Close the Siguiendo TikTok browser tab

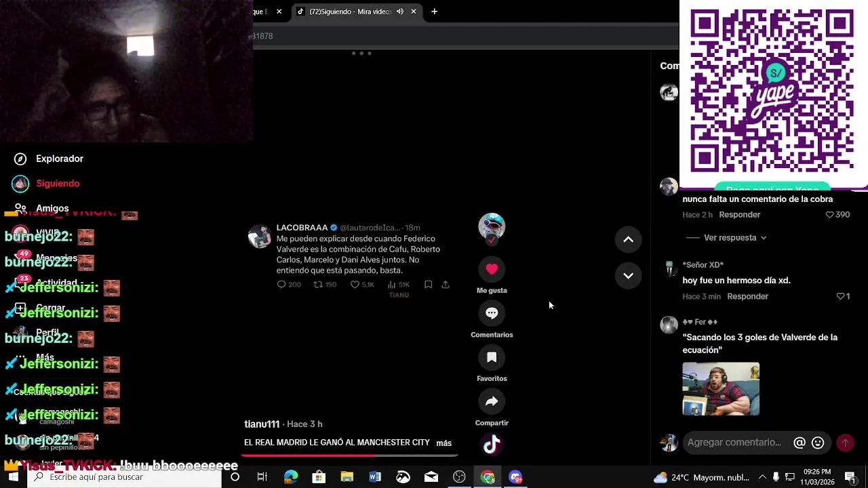(414, 12)
